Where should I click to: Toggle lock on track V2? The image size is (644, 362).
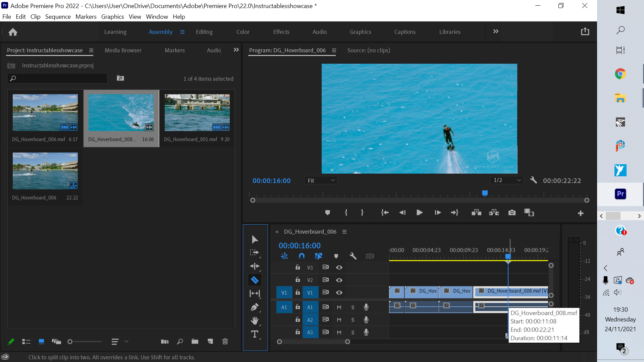[298, 280]
